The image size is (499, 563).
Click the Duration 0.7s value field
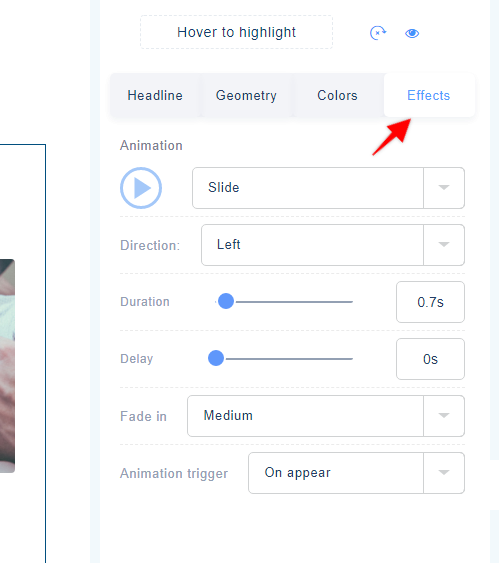click(x=430, y=302)
